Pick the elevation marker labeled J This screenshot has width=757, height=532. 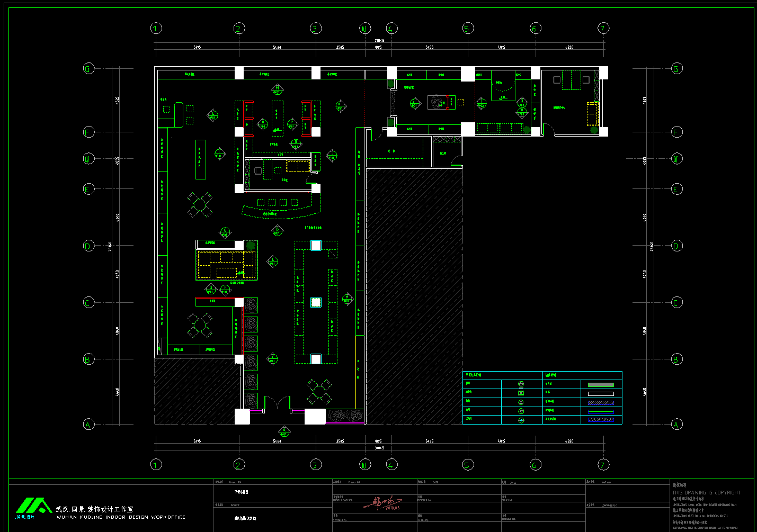(x=332, y=155)
